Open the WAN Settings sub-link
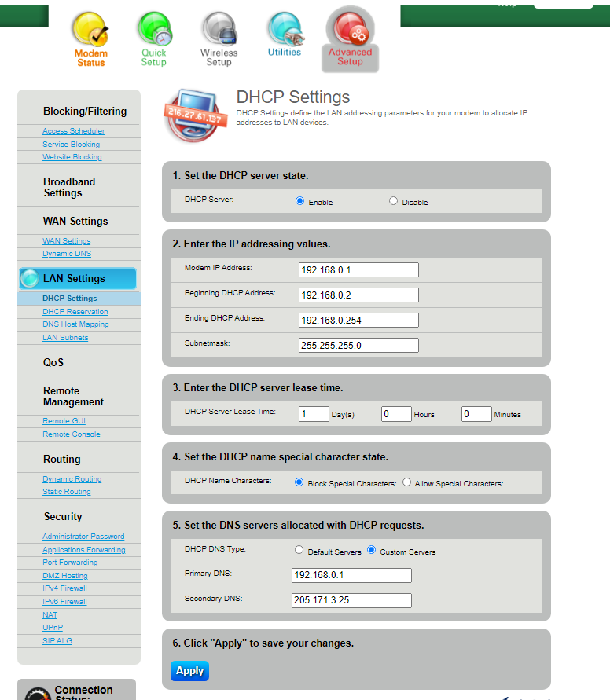This screenshot has width=610, height=700. [67, 240]
